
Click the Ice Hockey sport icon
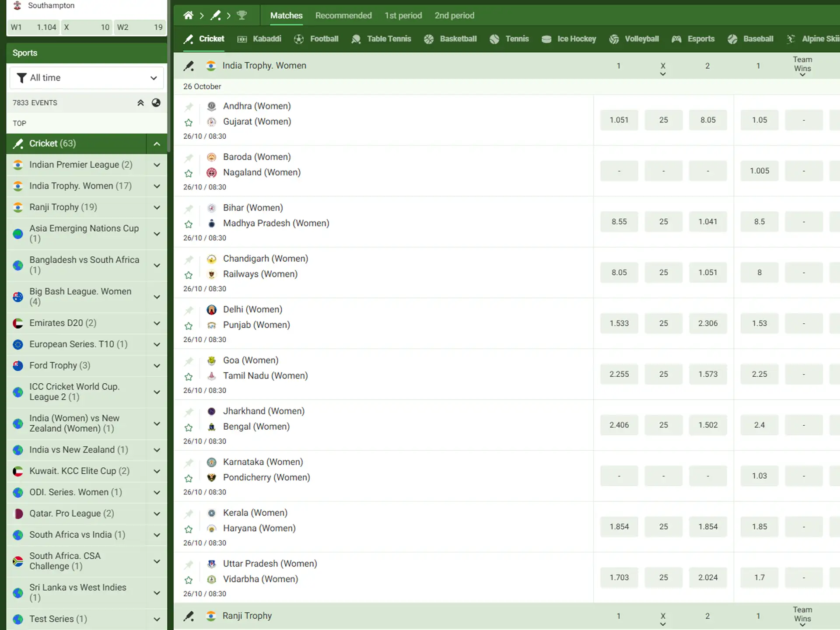point(546,39)
